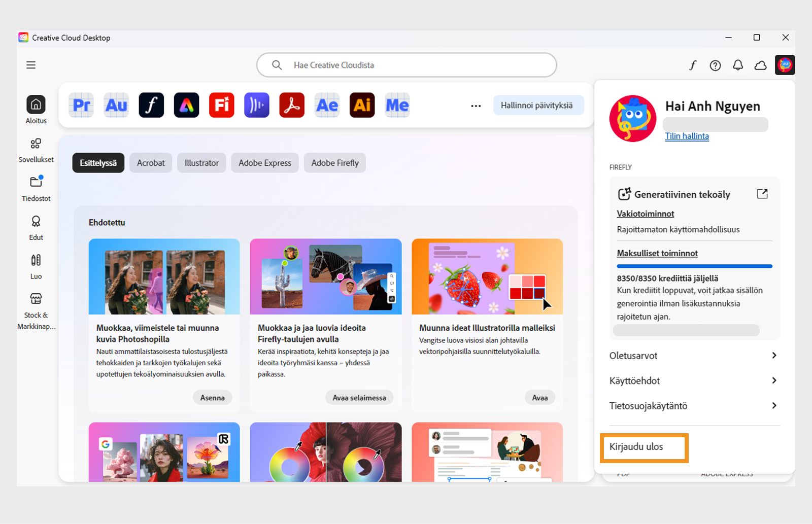Switch to the Adobe Firefly tab
The width and height of the screenshot is (812, 524).
click(335, 163)
